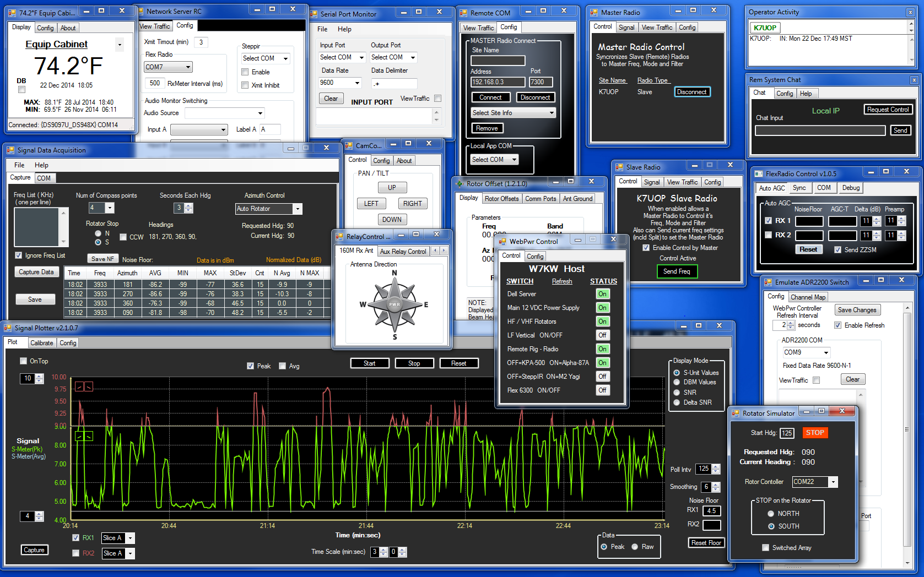Switch to Rotor Offsets tab
Screen dimensions: 924x577
click(x=501, y=199)
